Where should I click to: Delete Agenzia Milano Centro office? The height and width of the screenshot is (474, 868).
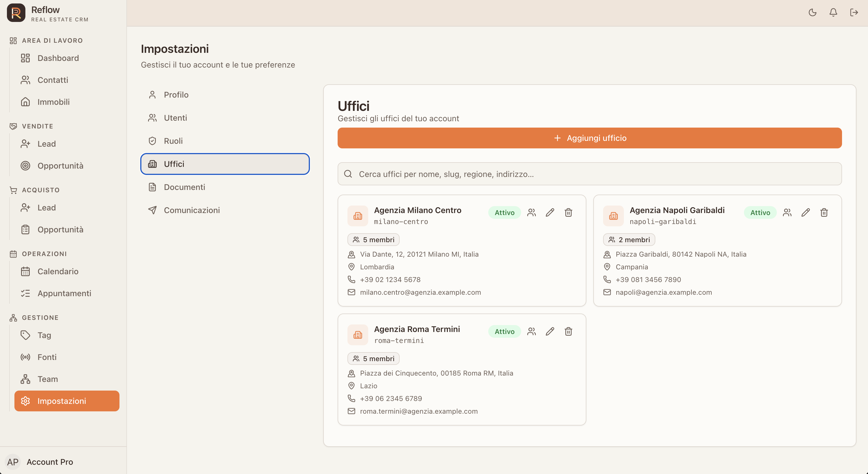[x=568, y=212]
